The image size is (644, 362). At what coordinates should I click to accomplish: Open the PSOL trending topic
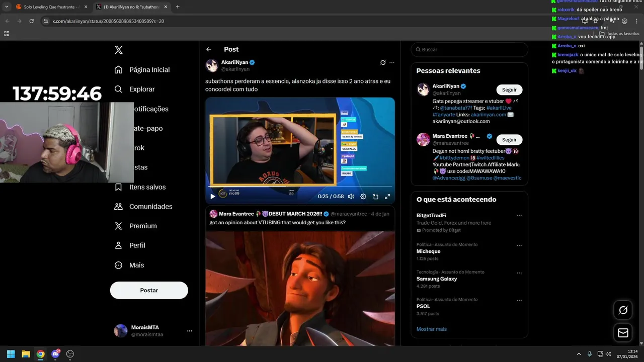(423, 306)
